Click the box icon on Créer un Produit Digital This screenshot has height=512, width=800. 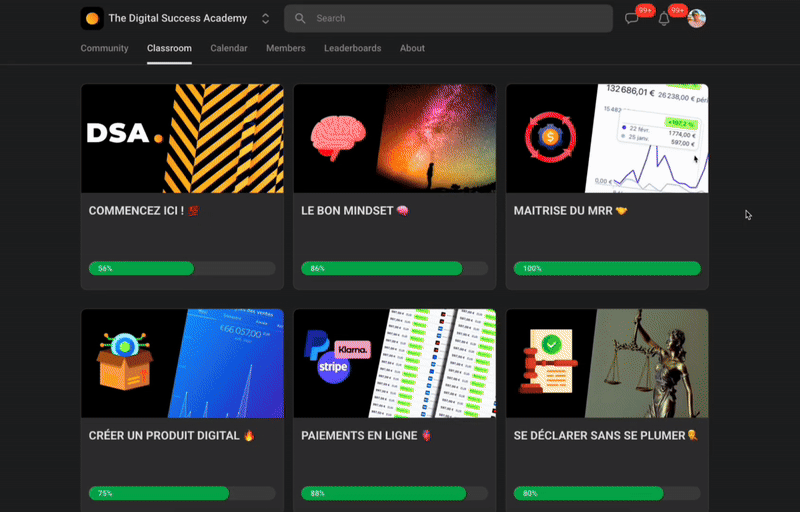(x=123, y=361)
